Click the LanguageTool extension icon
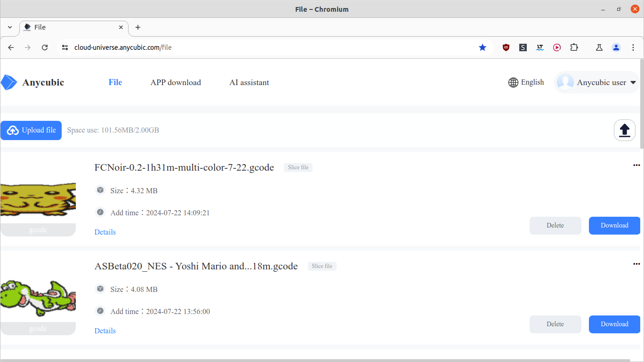The image size is (644, 362). coord(540,47)
